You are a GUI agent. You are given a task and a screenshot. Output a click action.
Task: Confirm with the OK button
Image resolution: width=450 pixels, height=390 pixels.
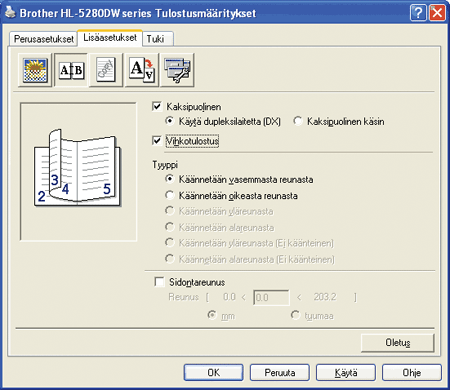click(213, 372)
